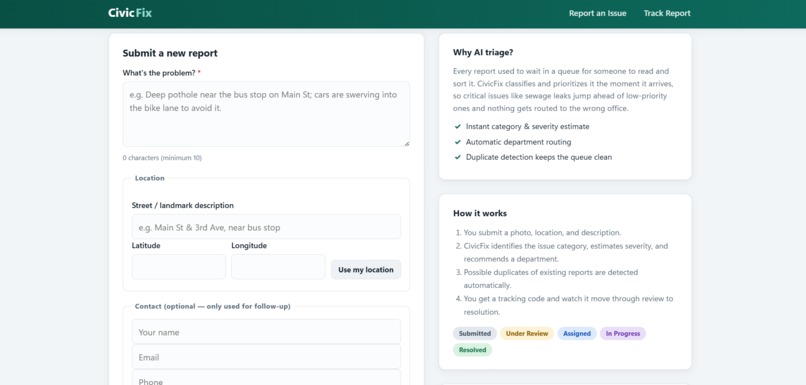Click the Contact (optional) legend text
The width and height of the screenshot is (806, 385).
[212, 306]
